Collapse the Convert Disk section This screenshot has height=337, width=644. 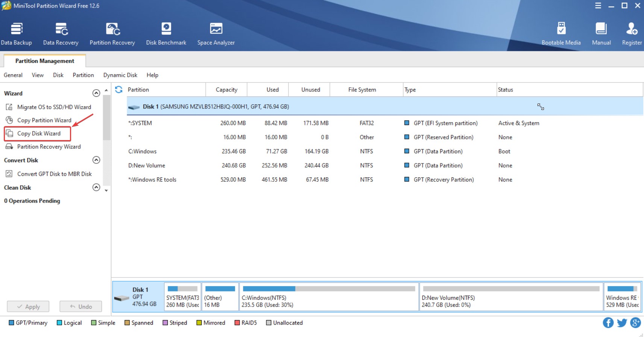[x=96, y=160]
